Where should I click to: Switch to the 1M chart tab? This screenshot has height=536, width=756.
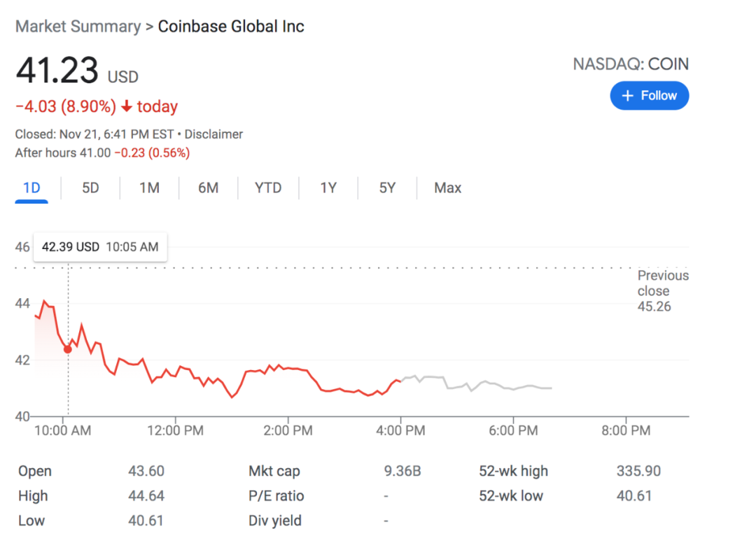coord(149,188)
